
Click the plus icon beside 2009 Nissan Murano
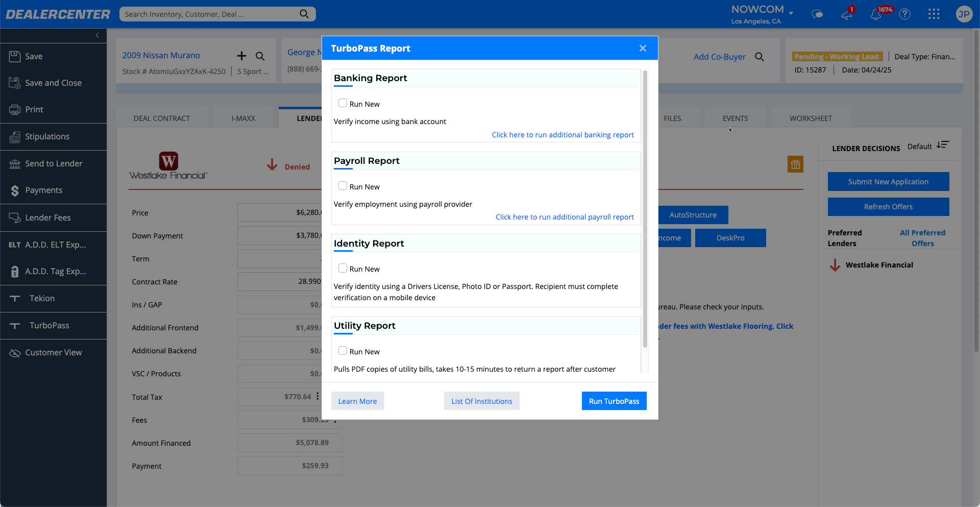pos(241,56)
